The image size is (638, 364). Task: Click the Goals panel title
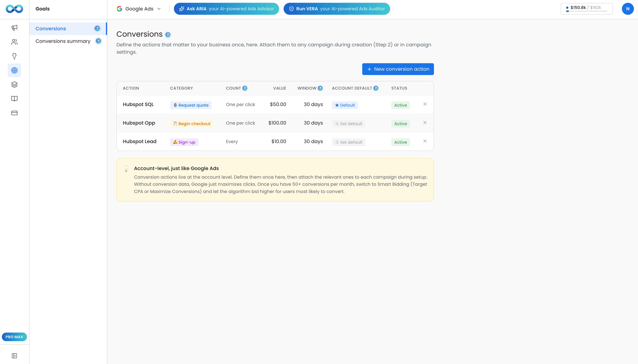coord(42,9)
